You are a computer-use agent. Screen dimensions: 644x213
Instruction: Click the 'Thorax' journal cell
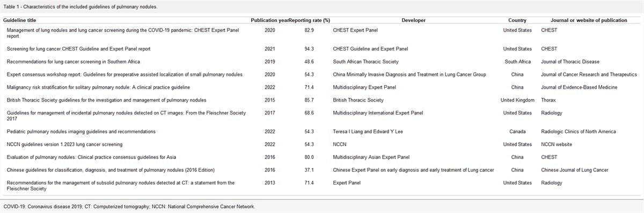click(548, 100)
